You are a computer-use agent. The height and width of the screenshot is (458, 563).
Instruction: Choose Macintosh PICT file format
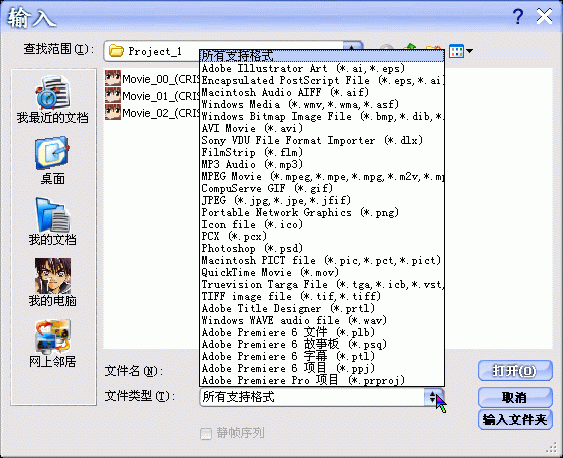pyautogui.click(x=322, y=260)
